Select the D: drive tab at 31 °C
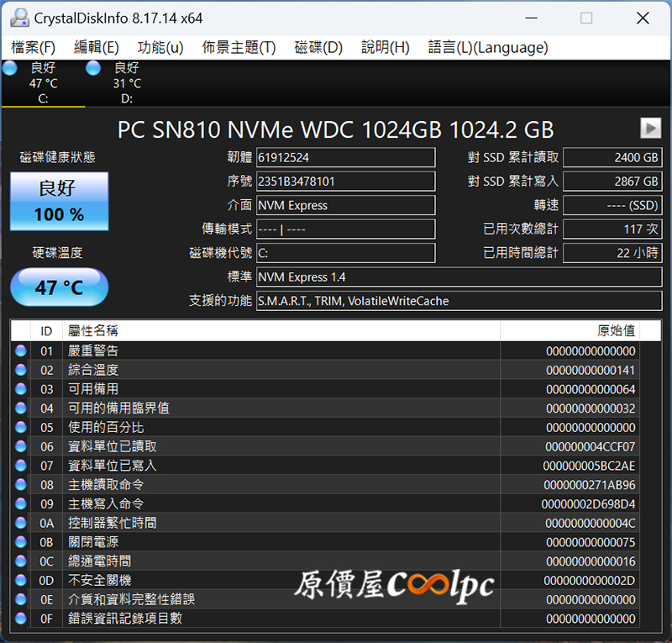The image size is (672, 643). 127,83
